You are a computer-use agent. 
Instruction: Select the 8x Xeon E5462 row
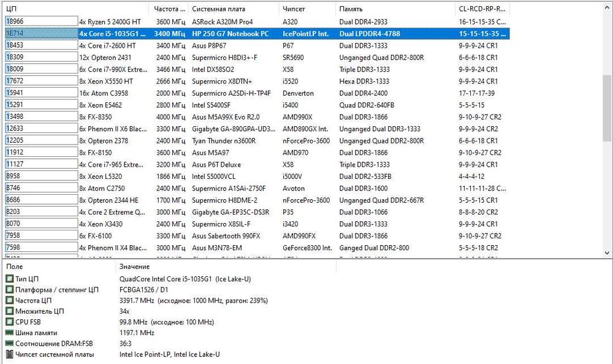[257, 105]
